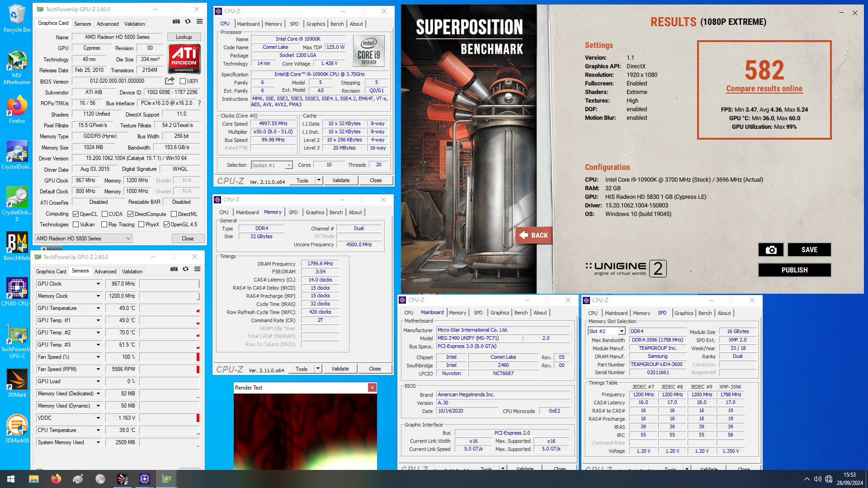Switch to Advanced tab in GPU-Z Graphics Card window
868x488 pixels.
(x=108, y=24)
